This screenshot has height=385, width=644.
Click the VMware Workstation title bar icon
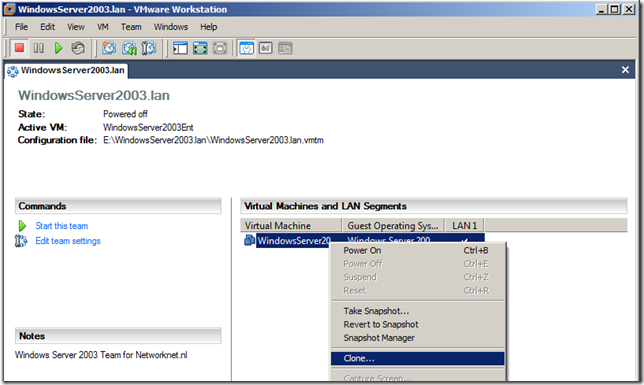point(10,9)
